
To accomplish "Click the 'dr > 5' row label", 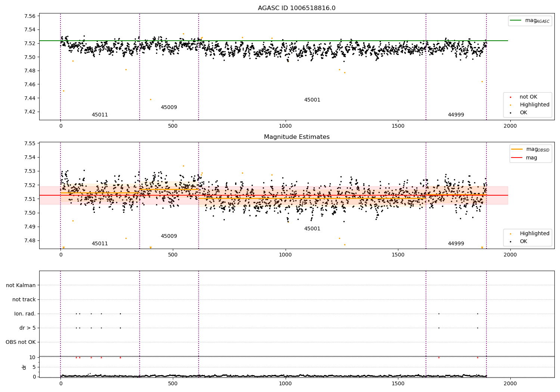I will pos(28,328).
